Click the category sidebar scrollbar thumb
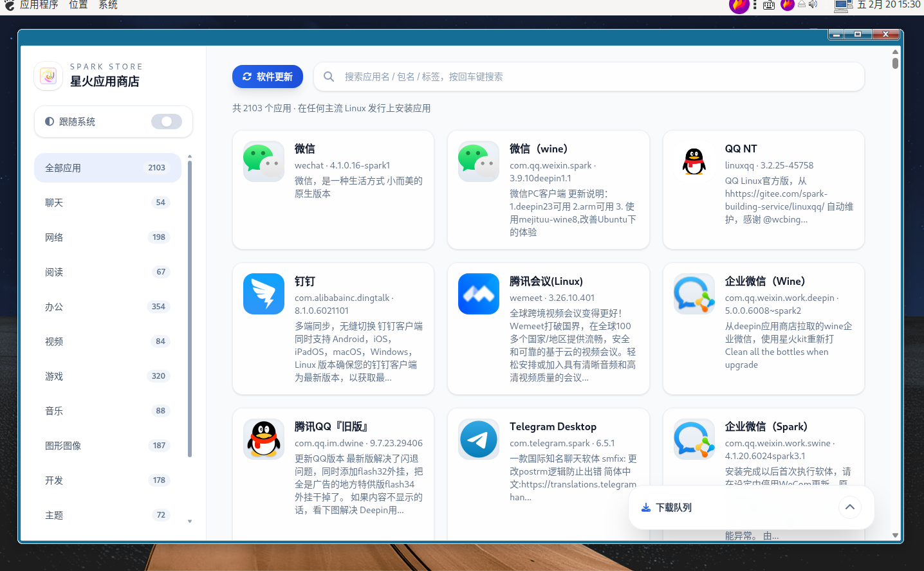Image resolution: width=924 pixels, height=571 pixels. point(190,309)
